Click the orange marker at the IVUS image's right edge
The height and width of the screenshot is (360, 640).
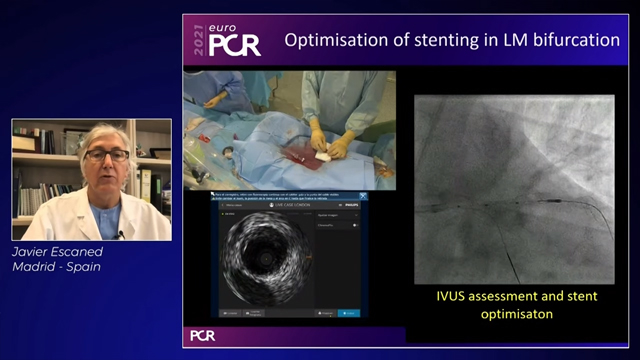[309, 257]
